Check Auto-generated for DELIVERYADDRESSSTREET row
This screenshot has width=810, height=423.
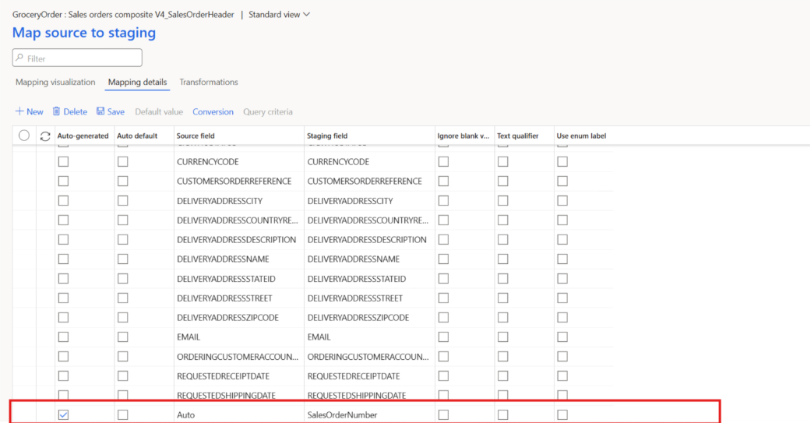coord(63,298)
